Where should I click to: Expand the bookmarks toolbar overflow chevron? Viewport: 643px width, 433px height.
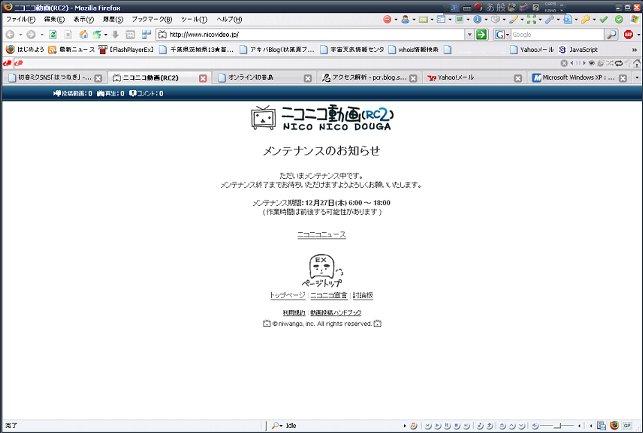pos(635,50)
